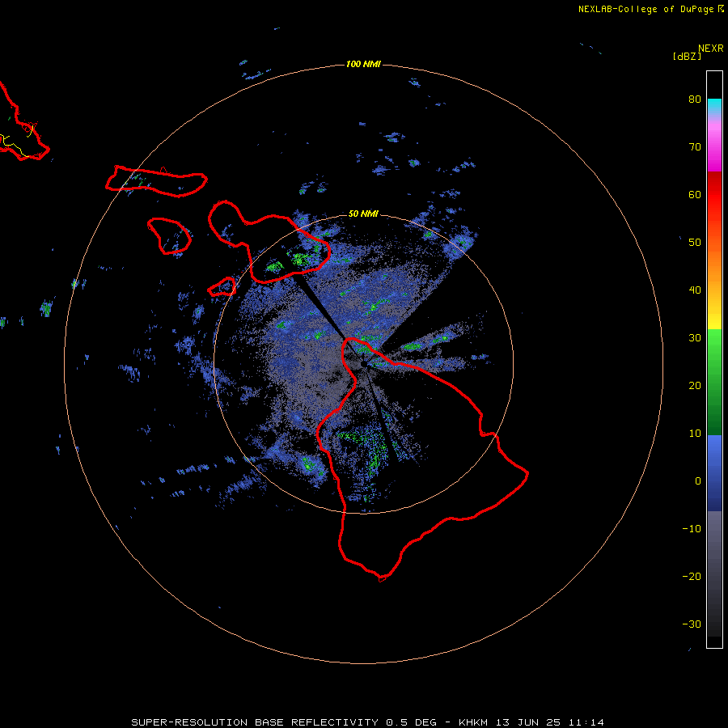Click the 70 dBZ color scale label
This screenshot has height=728, width=728.
point(695,147)
